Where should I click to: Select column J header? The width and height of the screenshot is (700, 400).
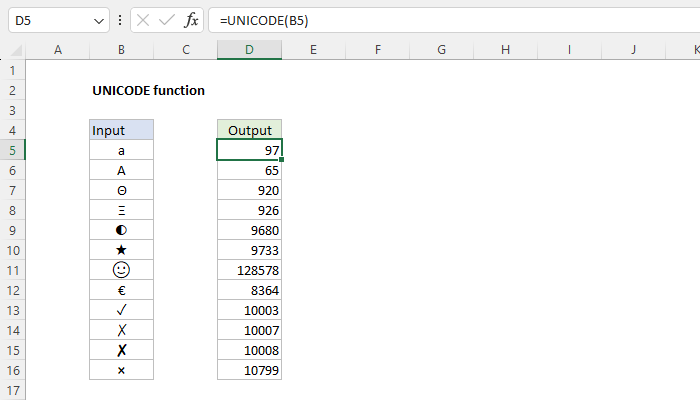(x=633, y=50)
